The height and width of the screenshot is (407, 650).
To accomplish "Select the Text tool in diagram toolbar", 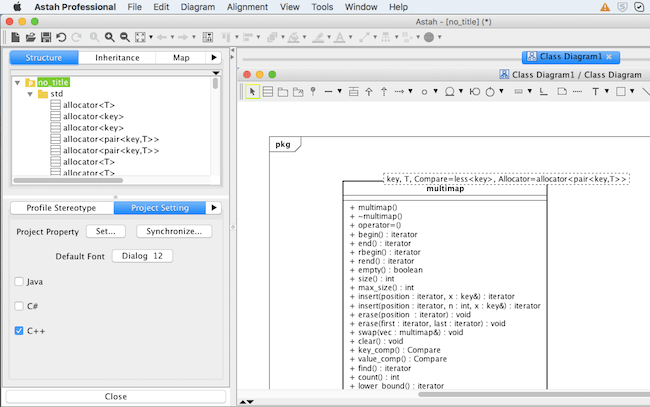I will click(596, 92).
